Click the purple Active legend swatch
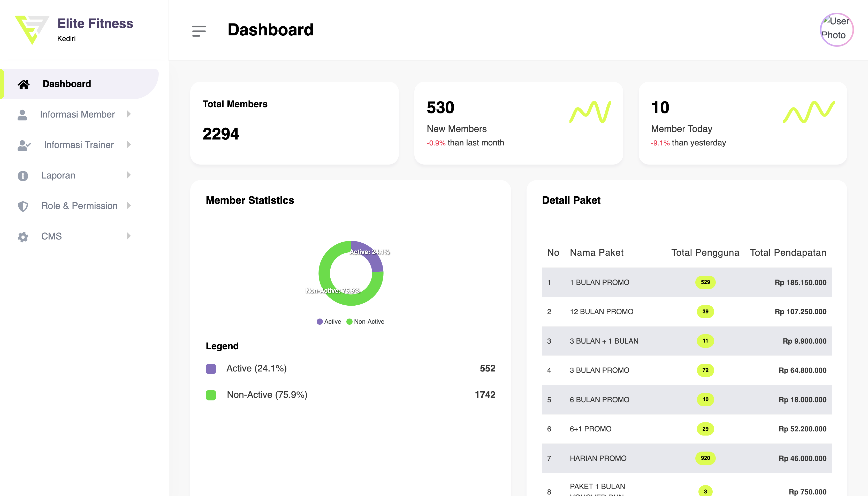Screen dimensions: 868x496 [211, 369]
